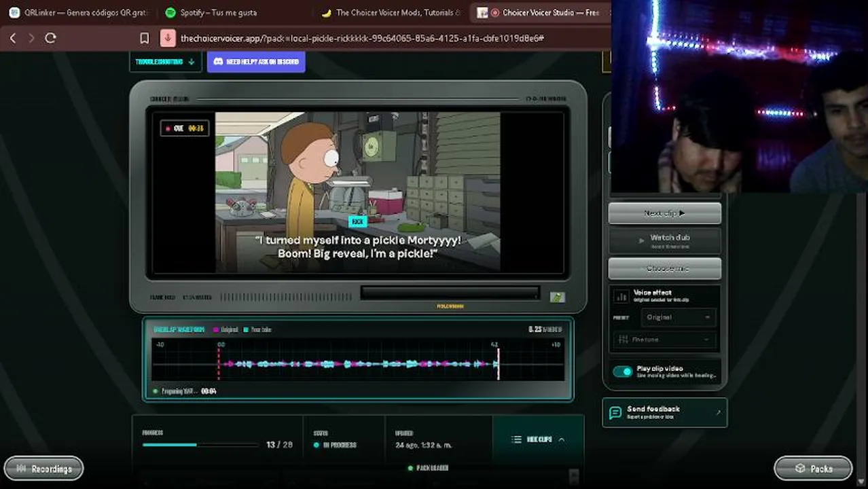Click Need Help? Ask on Discord button

click(256, 61)
